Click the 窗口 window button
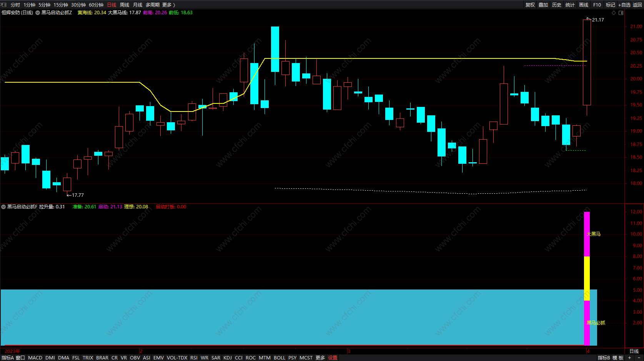The image size is (644, 361). tap(20, 358)
